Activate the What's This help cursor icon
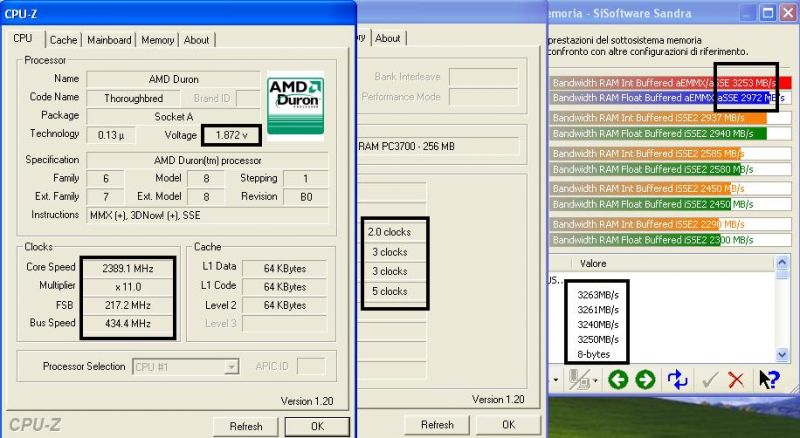This screenshot has height=438, width=800. point(769,379)
